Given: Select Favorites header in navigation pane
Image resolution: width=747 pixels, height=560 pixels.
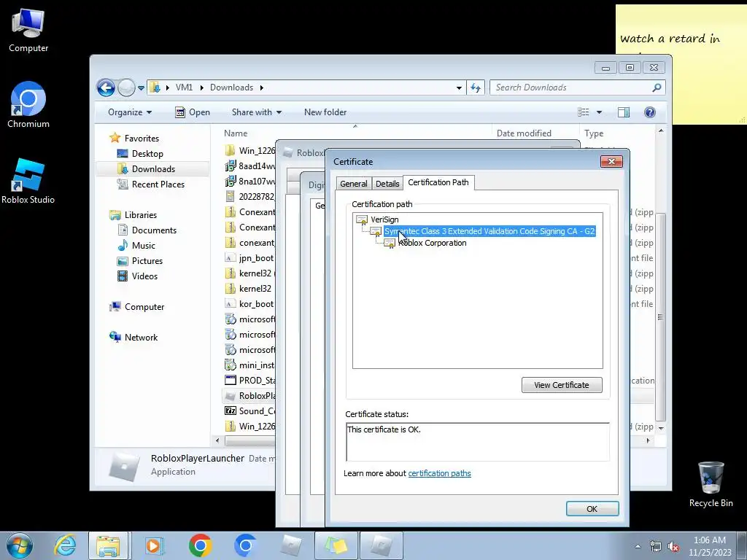Looking at the screenshot, I should point(142,138).
